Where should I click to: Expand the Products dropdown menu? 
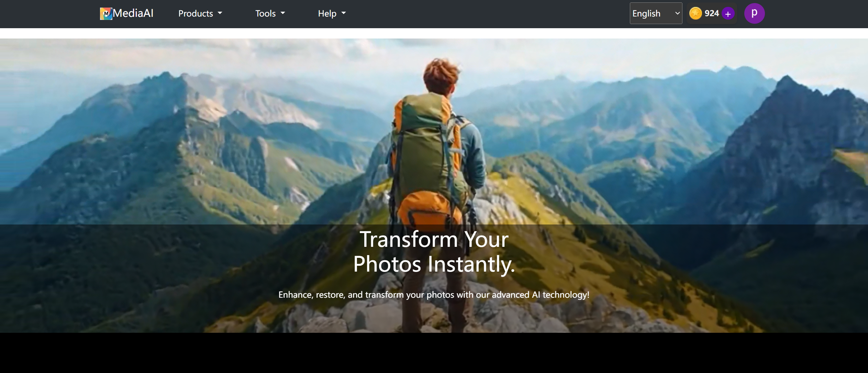200,13
